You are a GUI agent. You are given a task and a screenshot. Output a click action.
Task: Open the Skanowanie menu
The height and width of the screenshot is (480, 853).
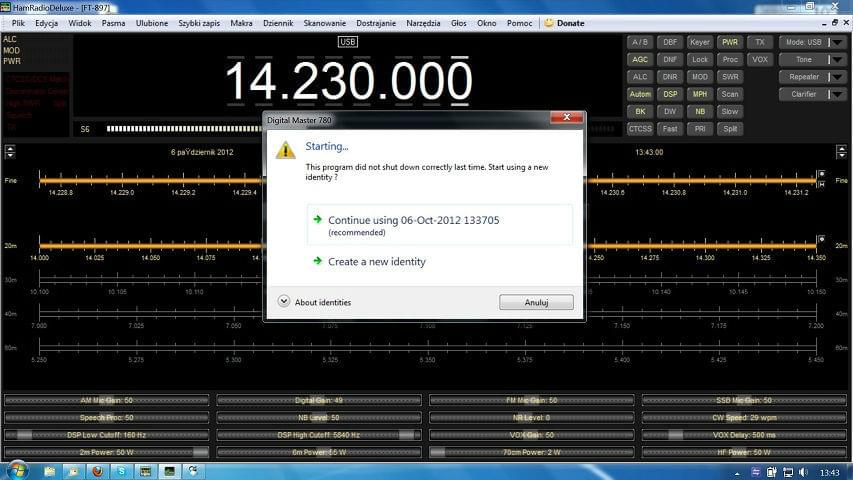point(325,23)
